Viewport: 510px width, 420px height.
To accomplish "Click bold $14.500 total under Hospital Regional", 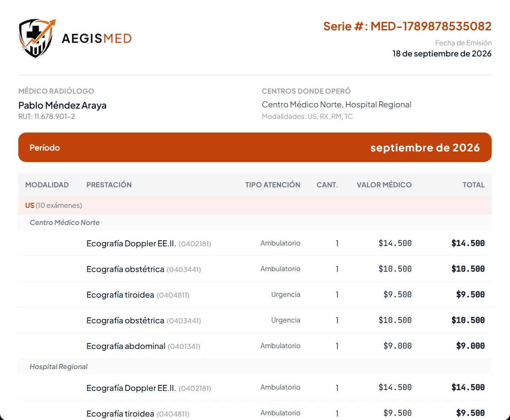I will (468, 387).
